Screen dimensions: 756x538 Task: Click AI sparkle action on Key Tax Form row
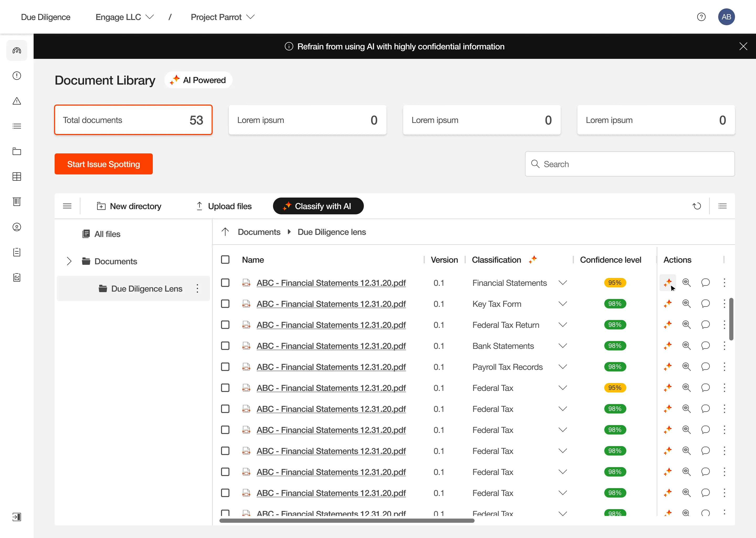[x=668, y=303]
